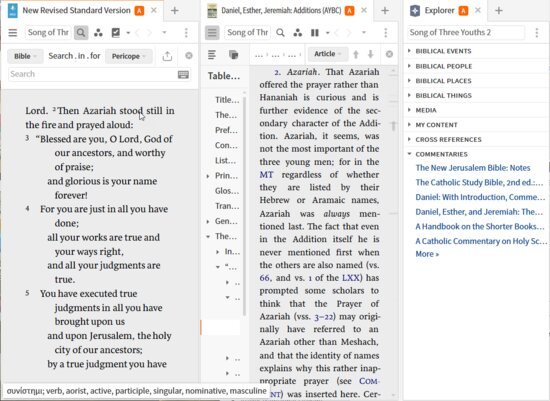Switch to the New Revised Standard Version tab
This screenshot has height=401, width=550.
[76, 11]
